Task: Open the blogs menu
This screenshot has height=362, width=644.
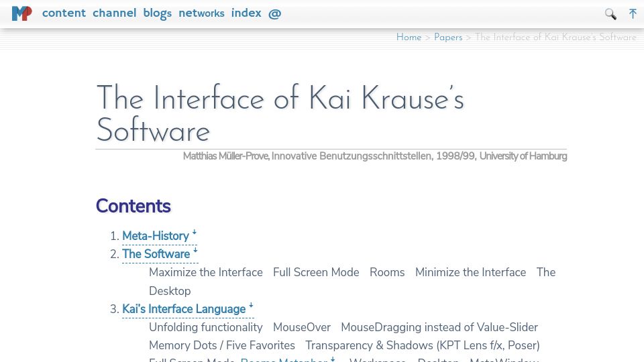Action: tap(157, 13)
